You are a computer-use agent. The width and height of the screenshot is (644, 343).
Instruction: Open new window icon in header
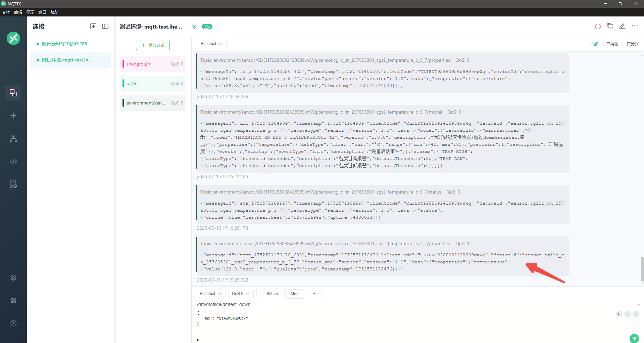coord(610,27)
